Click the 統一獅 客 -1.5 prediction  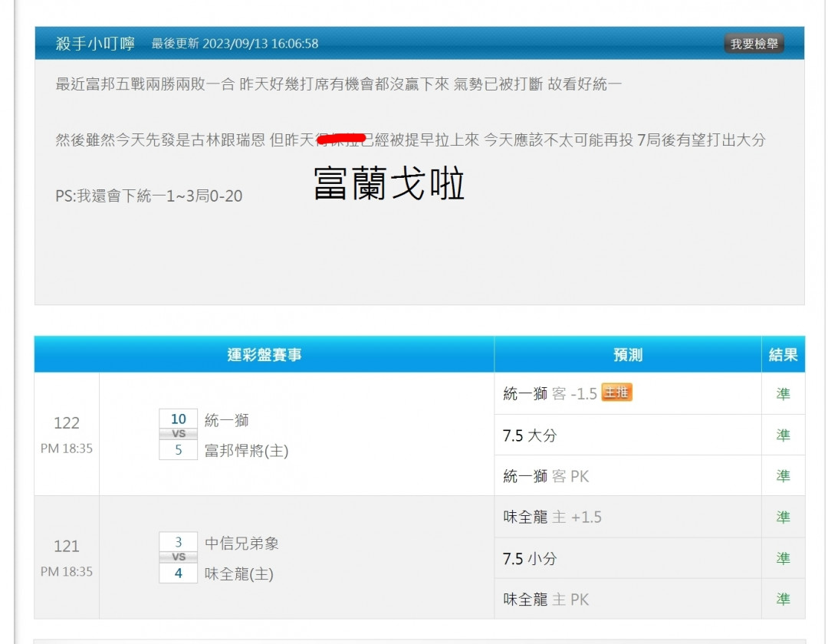pos(550,394)
